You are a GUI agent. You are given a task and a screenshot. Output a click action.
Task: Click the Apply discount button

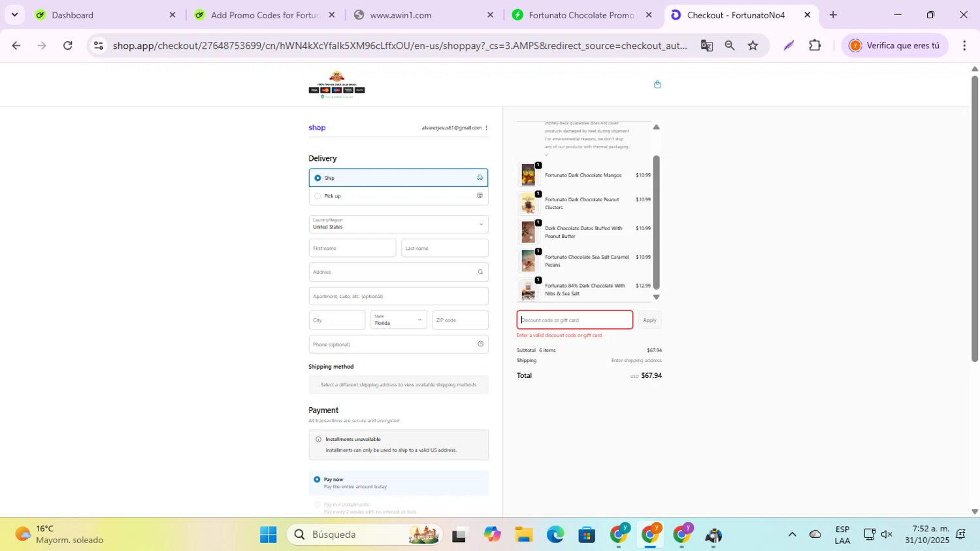[x=649, y=320]
